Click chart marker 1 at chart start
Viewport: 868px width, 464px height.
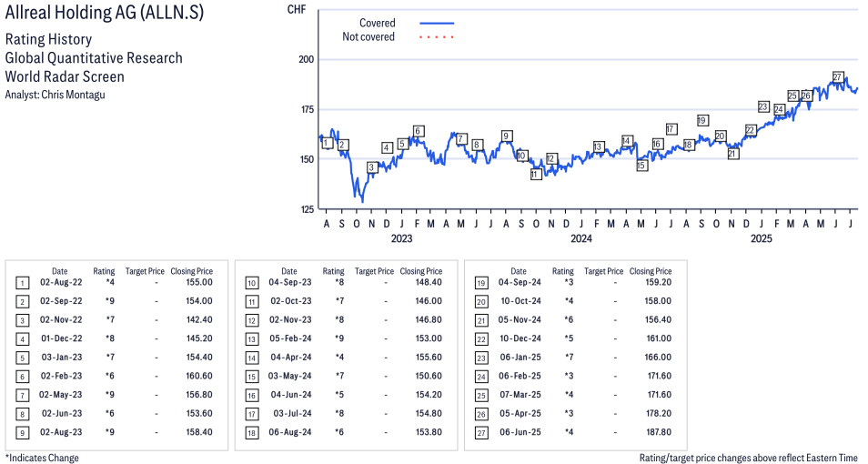click(326, 143)
